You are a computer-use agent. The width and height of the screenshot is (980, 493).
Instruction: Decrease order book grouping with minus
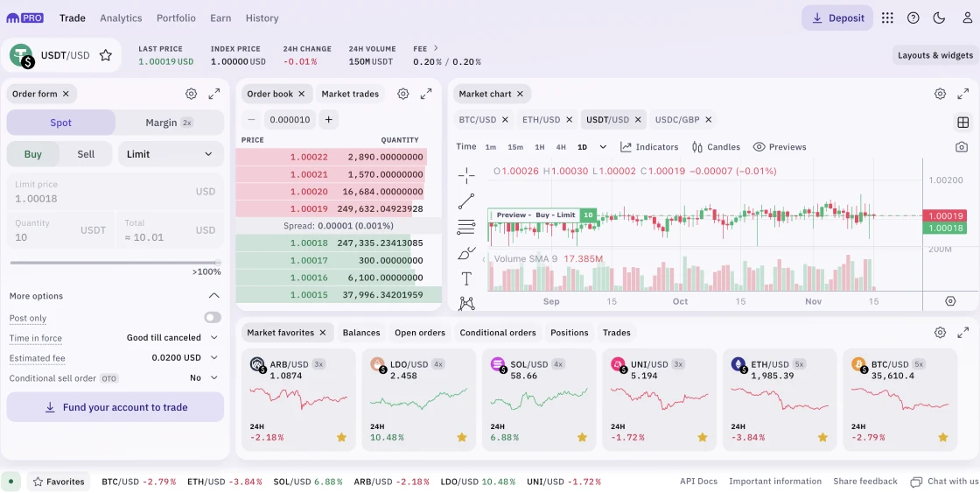click(x=251, y=119)
